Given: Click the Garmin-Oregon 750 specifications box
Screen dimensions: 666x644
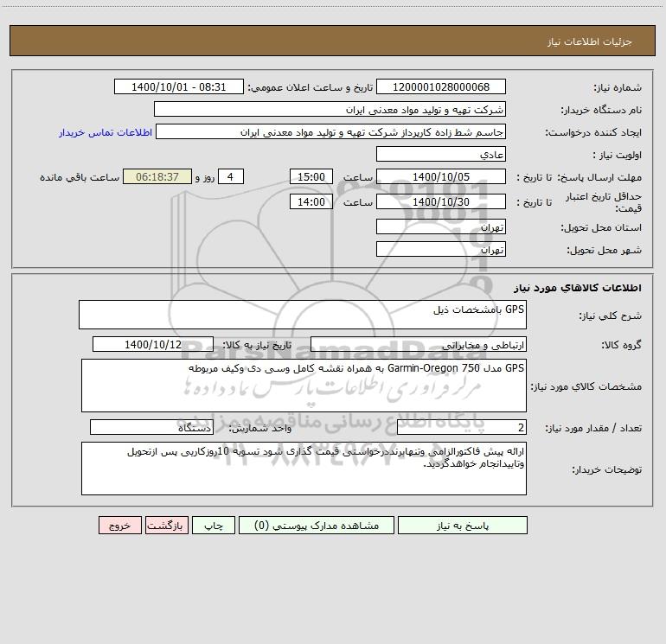Looking at the screenshot, I should (x=304, y=386).
